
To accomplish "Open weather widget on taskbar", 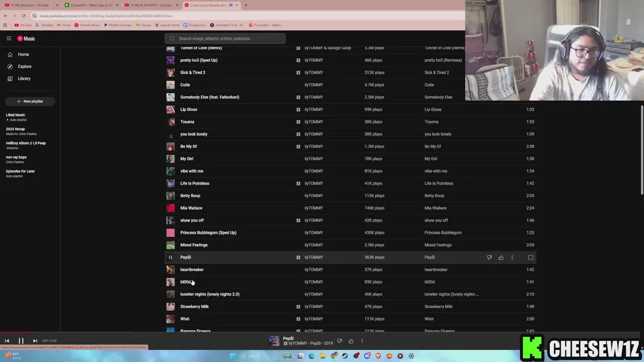I will click(14, 355).
